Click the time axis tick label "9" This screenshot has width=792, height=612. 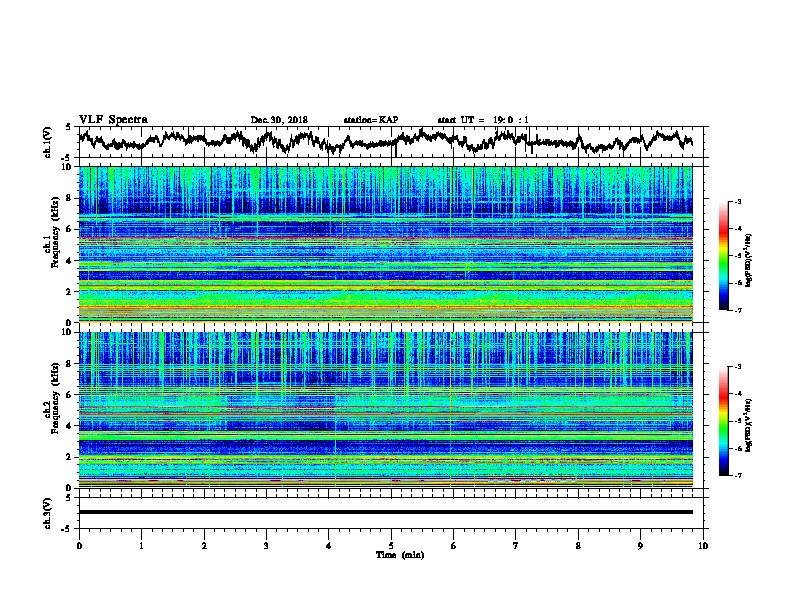click(x=640, y=546)
